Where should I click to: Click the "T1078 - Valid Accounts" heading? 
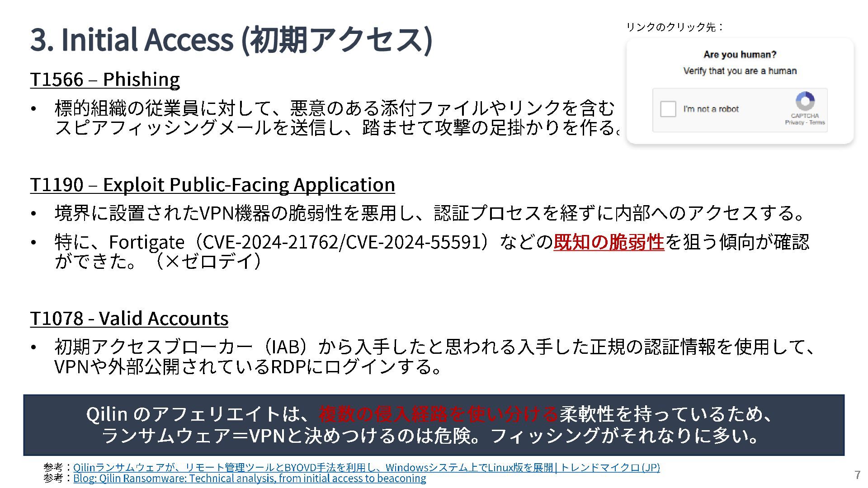129,318
